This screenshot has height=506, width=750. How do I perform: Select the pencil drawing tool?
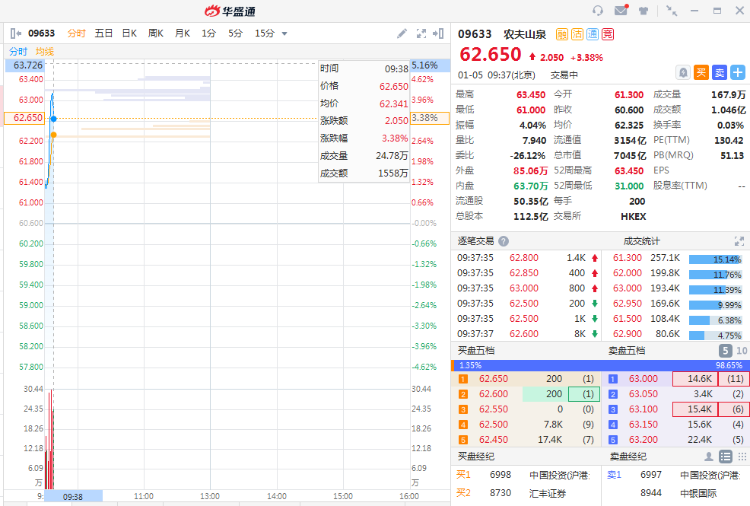tap(402, 33)
